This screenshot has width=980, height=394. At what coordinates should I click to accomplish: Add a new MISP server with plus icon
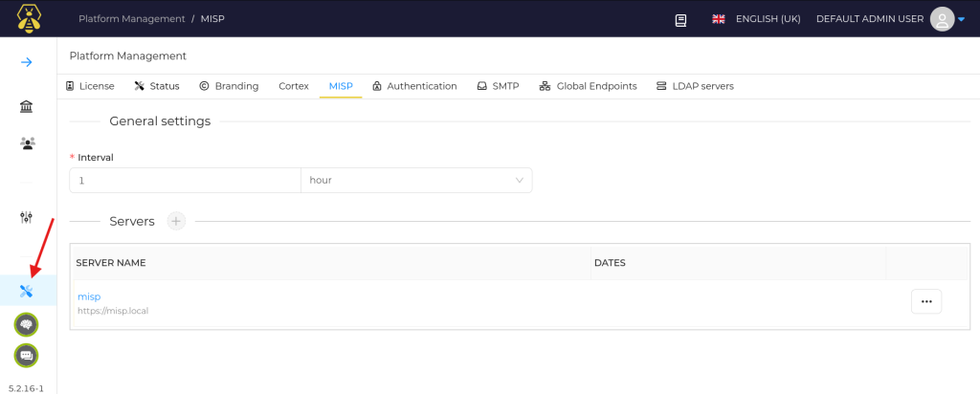coord(176,221)
